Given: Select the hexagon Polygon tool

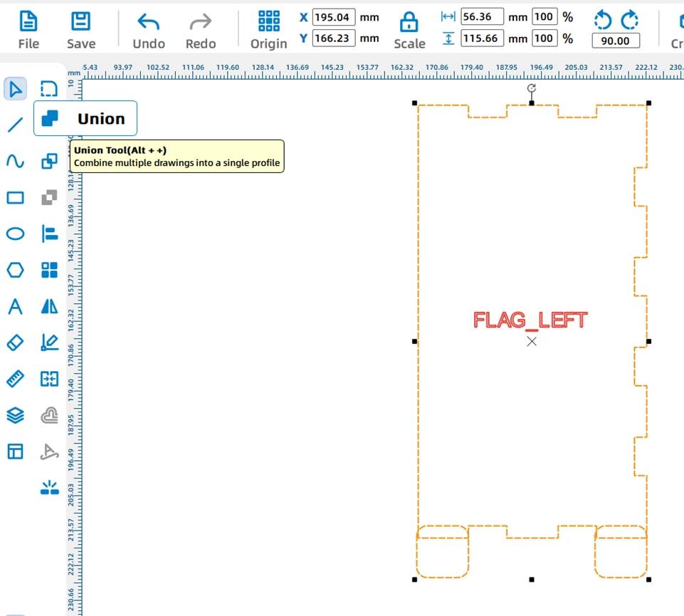Looking at the screenshot, I should coord(16,271).
